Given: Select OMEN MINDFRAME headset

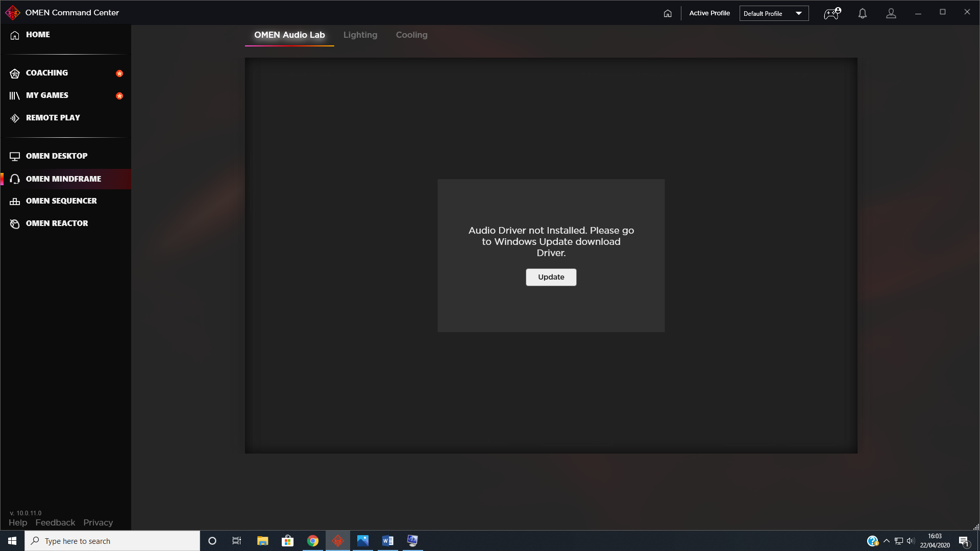Looking at the screenshot, I should (65, 179).
